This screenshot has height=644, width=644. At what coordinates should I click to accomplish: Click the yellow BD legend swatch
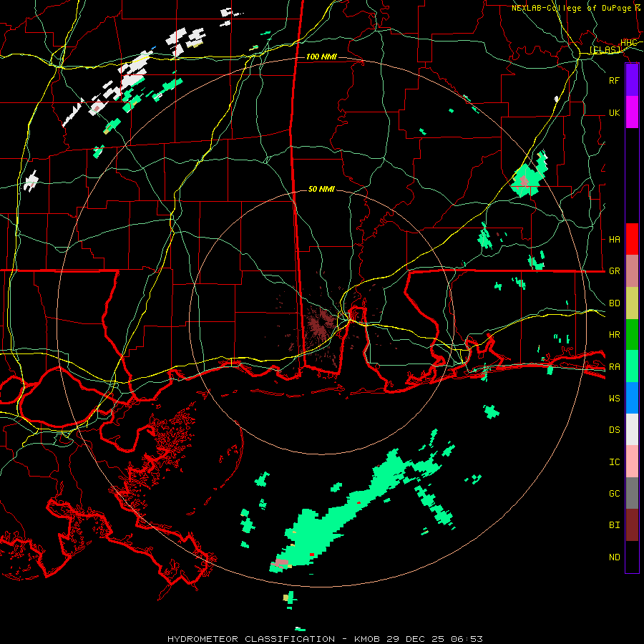point(632,303)
